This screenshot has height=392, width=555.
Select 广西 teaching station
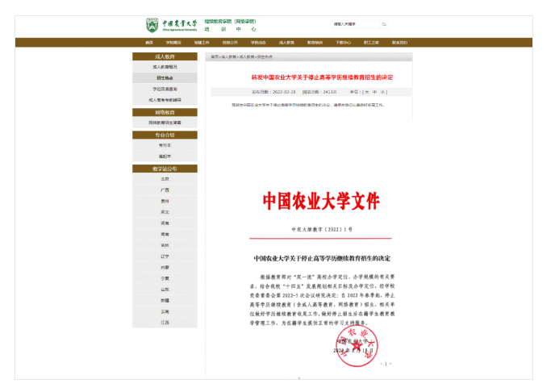(165, 190)
